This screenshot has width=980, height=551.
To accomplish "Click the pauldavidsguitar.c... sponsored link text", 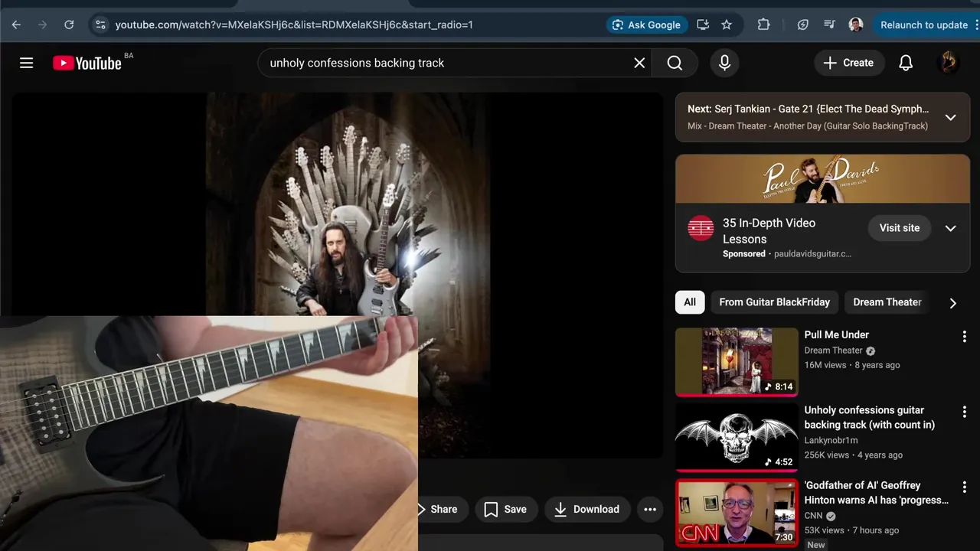I will point(812,253).
